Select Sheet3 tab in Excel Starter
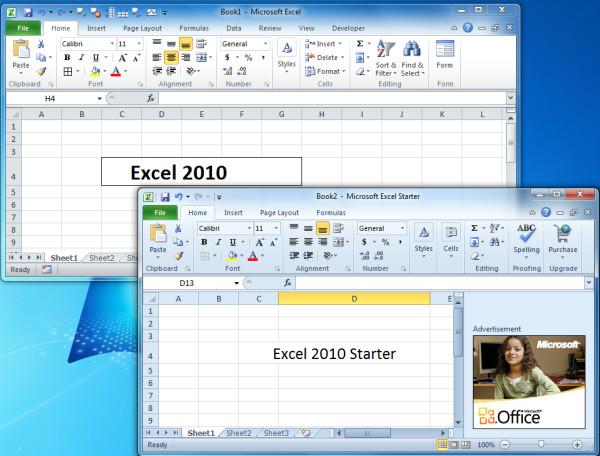The height and width of the screenshot is (456, 600). (276, 433)
